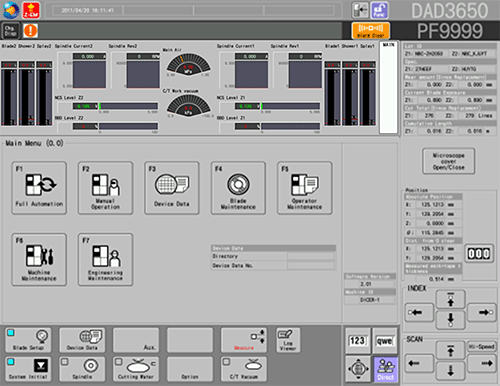The width and height of the screenshot is (500, 386).
Task: Open the qwe keyboard input
Action: [385, 341]
